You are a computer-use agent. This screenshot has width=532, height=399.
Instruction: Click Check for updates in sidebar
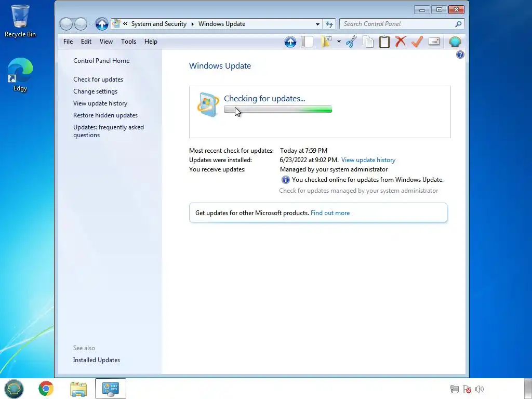pos(98,79)
